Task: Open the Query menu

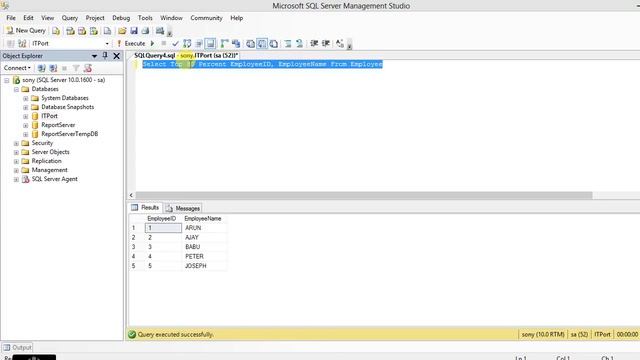Action: [x=70, y=18]
